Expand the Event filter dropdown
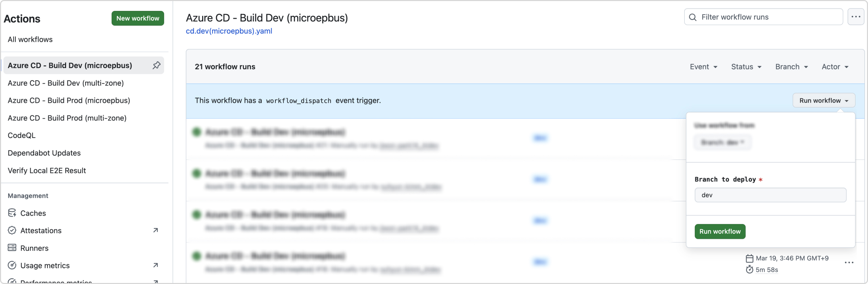Image resolution: width=868 pixels, height=284 pixels. [x=704, y=67]
